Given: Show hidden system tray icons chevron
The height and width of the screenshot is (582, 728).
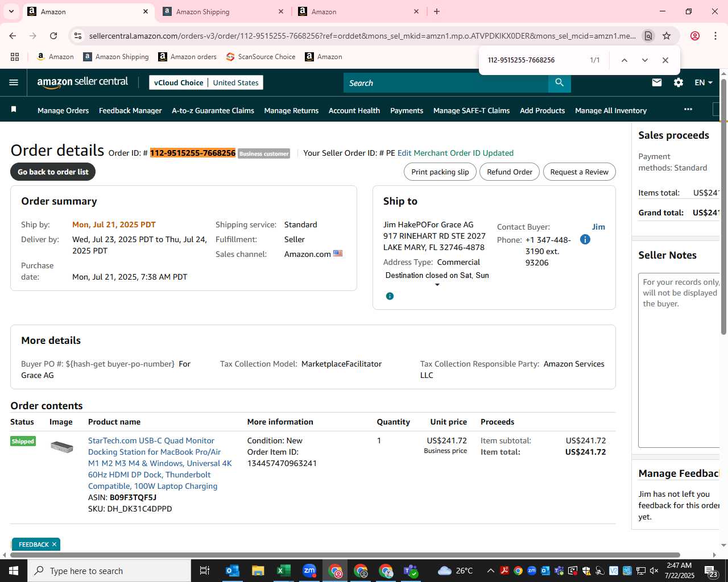Looking at the screenshot, I should [x=490, y=571].
